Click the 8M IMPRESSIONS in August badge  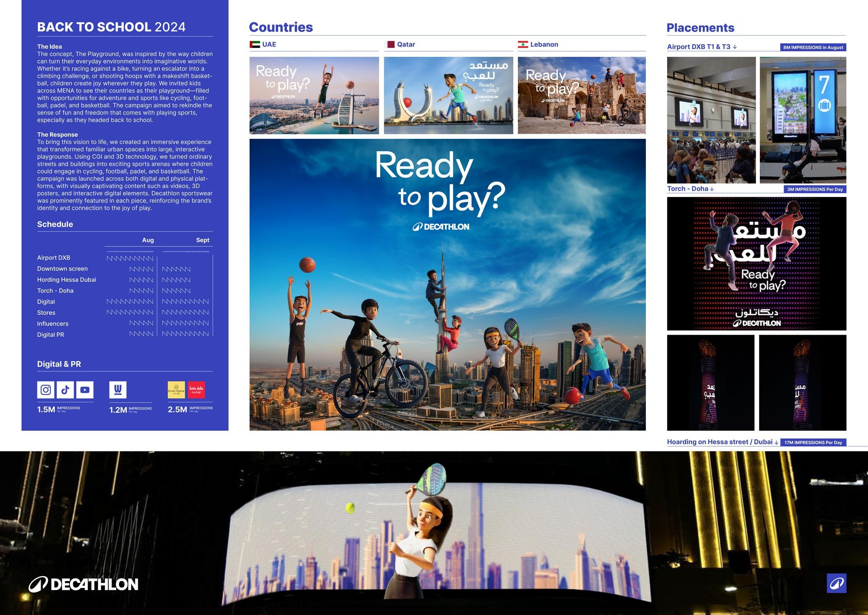point(813,47)
